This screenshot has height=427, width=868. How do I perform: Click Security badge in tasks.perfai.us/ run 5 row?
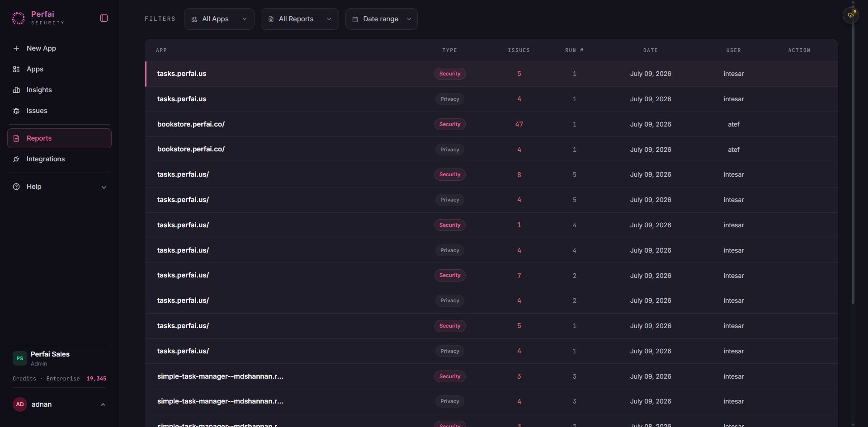(x=450, y=174)
